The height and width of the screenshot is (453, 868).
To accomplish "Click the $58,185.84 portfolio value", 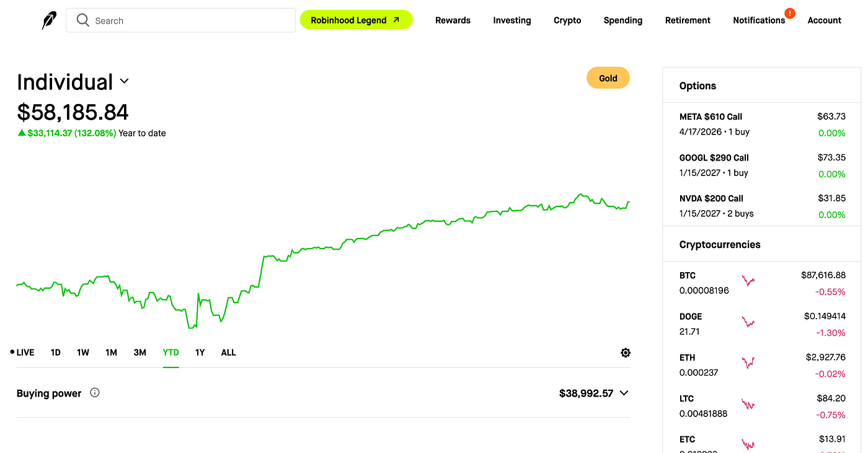I will tap(73, 112).
